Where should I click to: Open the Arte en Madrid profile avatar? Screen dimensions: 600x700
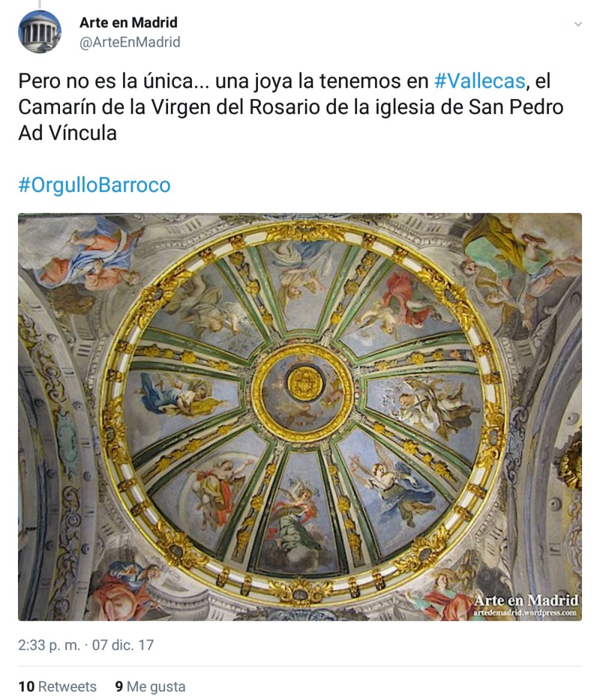click(39, 32)
